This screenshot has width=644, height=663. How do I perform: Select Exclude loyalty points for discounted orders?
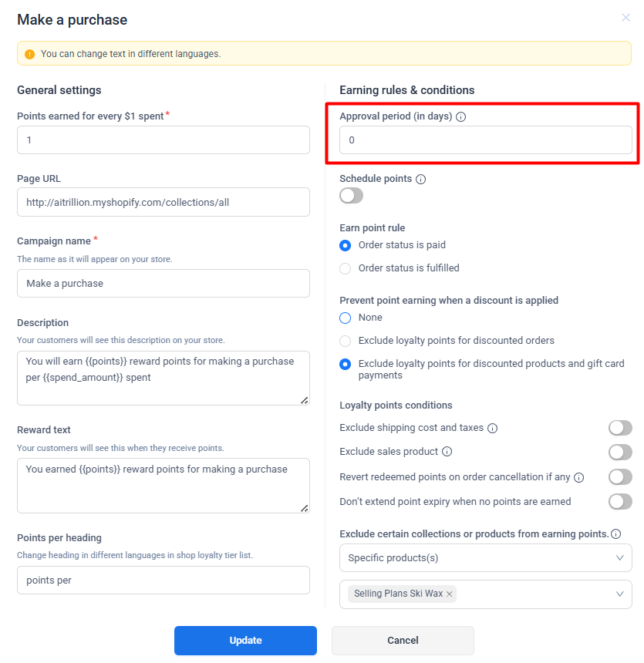(346, 341)
